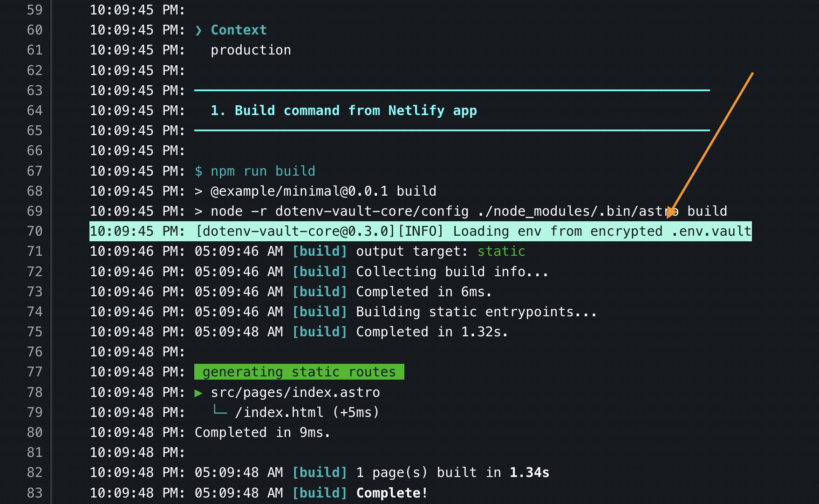
Task: Click the Context chevron icon
Action: pyautogui.click(x=198, y=30)
